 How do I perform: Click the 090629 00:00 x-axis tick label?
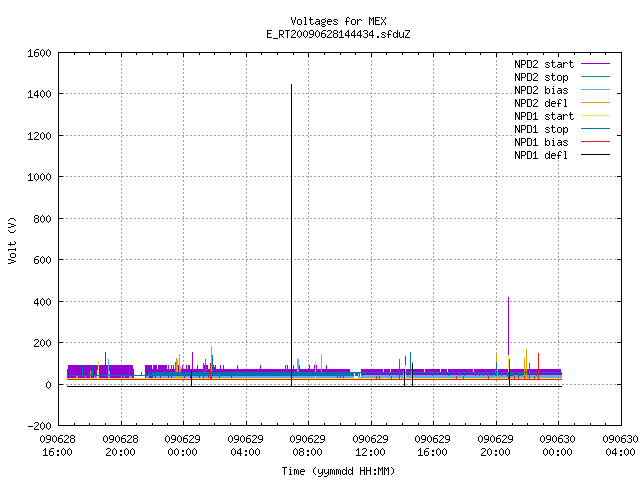[x=182, y=446]
